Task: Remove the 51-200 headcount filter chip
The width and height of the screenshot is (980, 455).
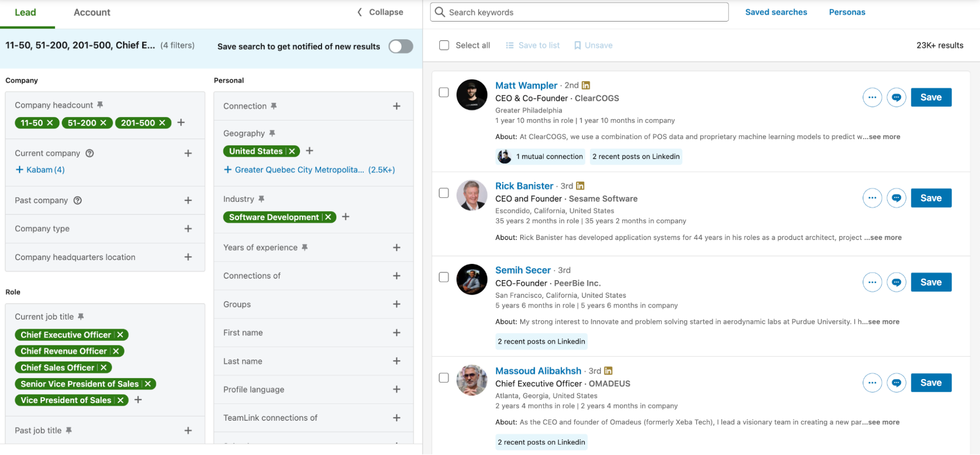Action: pos(103,123)
